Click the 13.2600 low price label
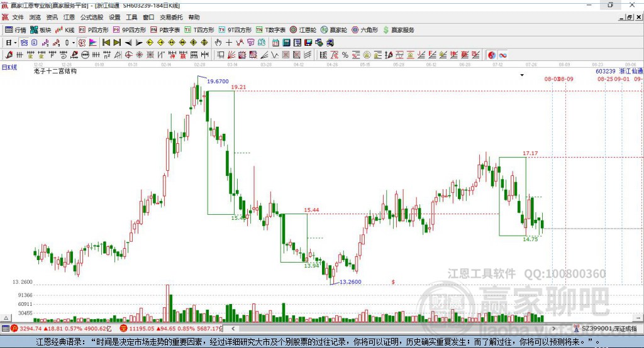 click(x=350, y=282)
